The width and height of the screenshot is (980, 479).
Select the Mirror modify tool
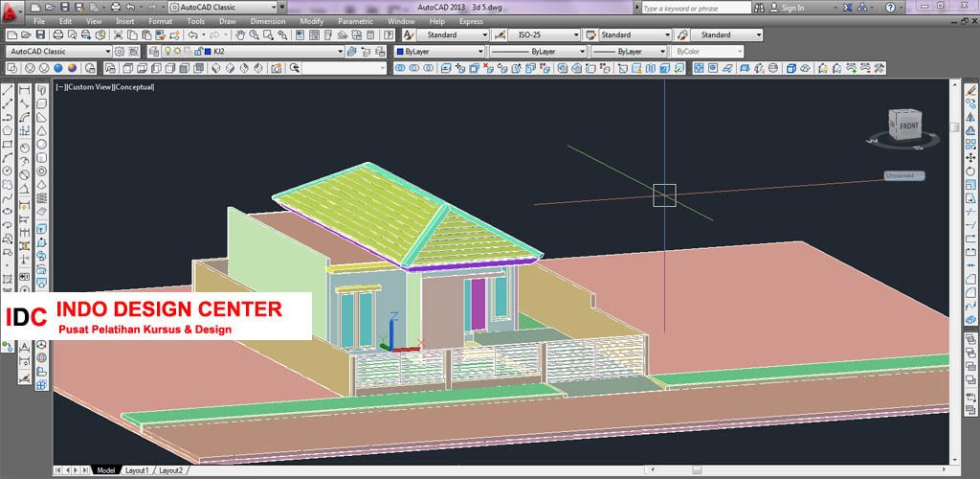click(970, 118)
